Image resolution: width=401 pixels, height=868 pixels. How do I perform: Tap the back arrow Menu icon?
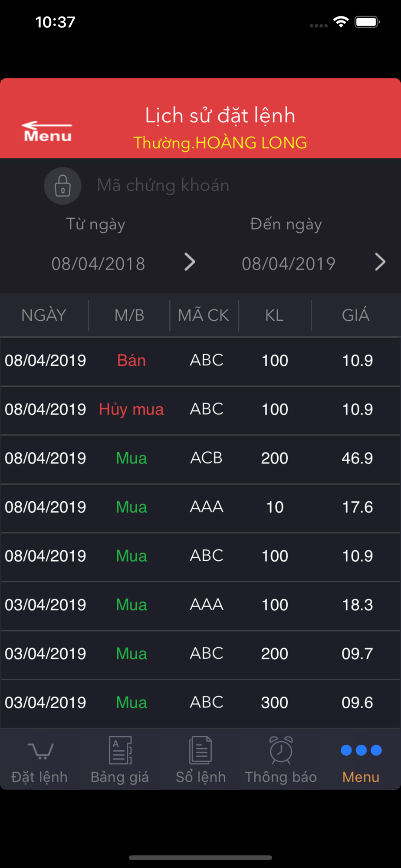pos(47,132)
